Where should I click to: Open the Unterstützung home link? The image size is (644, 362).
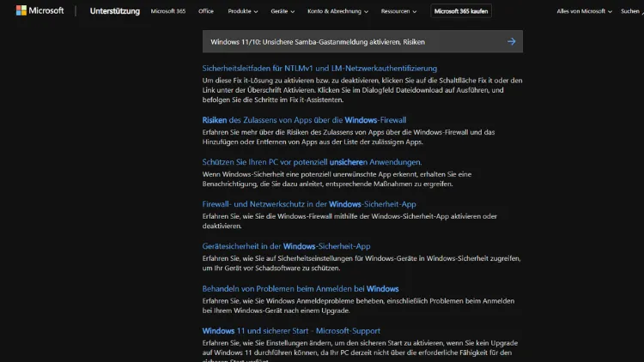click(114, 11)
